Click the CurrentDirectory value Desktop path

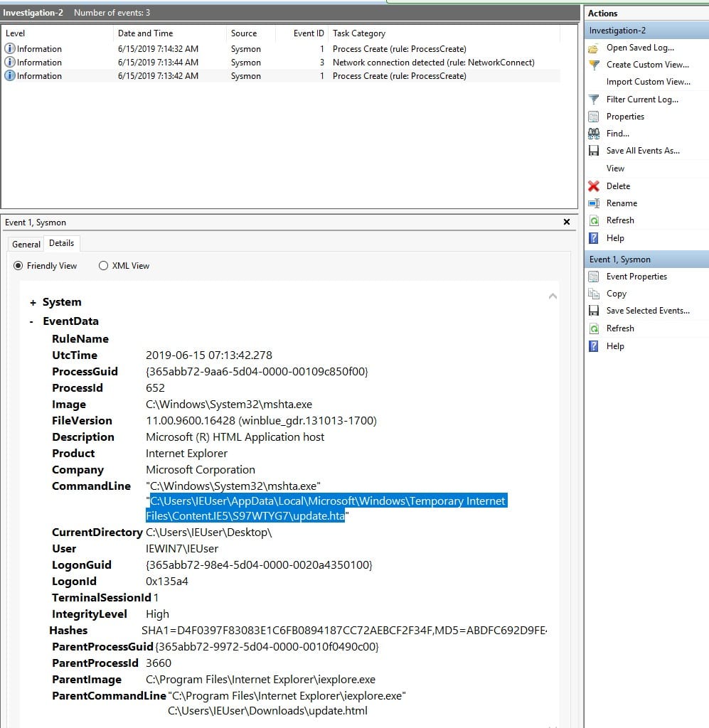tap(209, 532)
